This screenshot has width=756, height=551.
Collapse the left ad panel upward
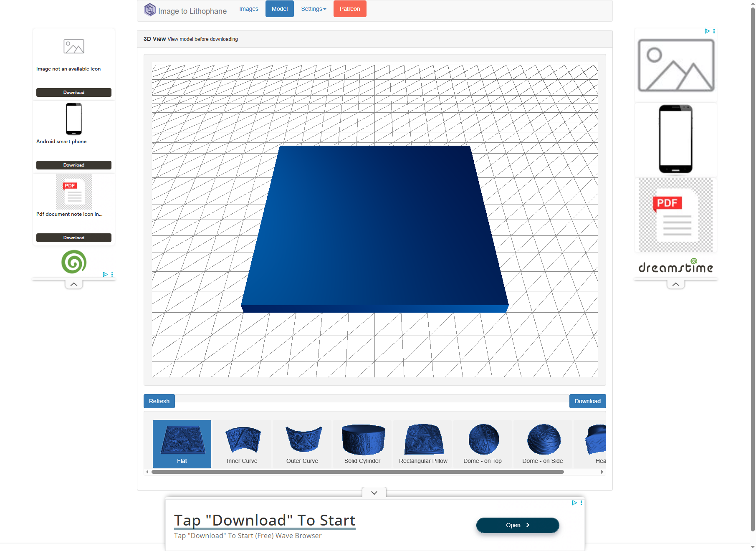pyautogui.click(x=73, y=284)
